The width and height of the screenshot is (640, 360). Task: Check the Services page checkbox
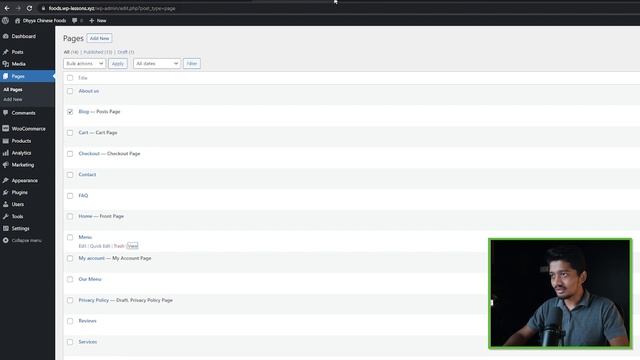click(x=70, y=342)
